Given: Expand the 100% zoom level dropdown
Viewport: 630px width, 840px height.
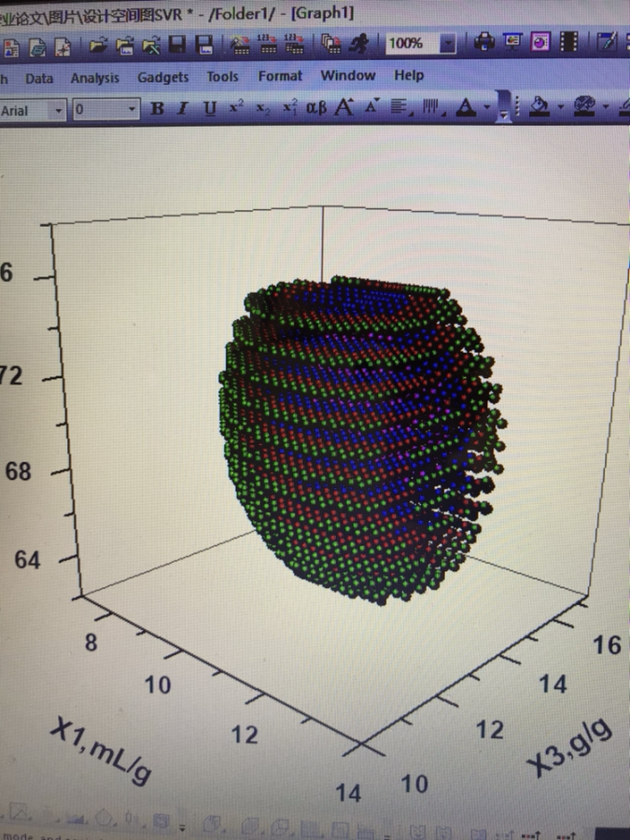Looking at the screenshot, I should click(x=448, y=44).
